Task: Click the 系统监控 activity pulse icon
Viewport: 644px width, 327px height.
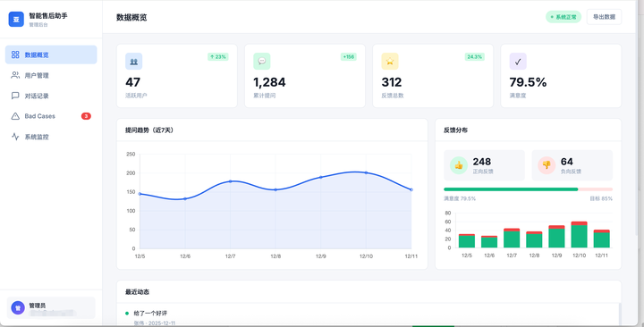Action: coord(15,137)
